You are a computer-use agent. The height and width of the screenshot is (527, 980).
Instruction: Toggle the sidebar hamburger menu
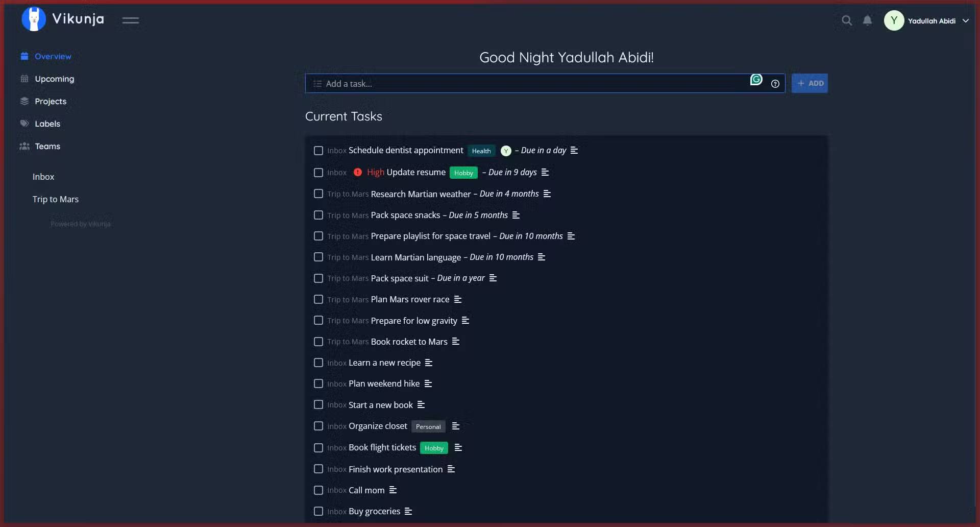pos(131,20)
